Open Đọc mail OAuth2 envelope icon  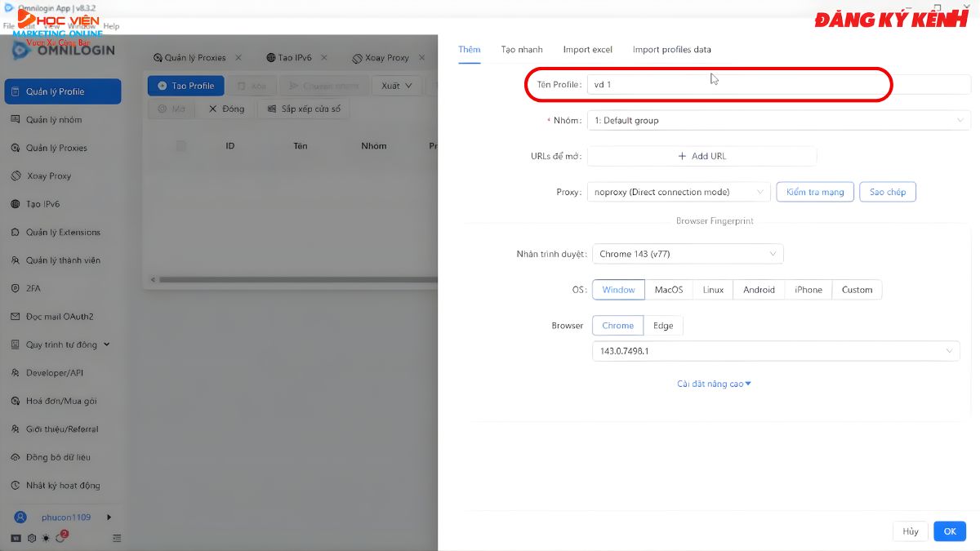(x=16, y=317)
